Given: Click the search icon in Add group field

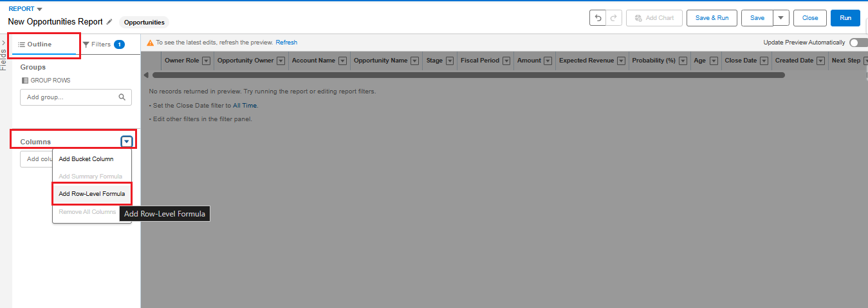Looking at the screenshot, I should [x=122, y=97].
